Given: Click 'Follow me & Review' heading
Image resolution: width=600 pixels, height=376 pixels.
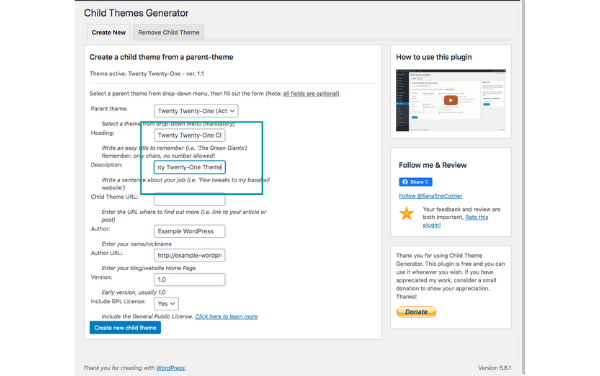Looking at the screenshot, I should point(432,165).
